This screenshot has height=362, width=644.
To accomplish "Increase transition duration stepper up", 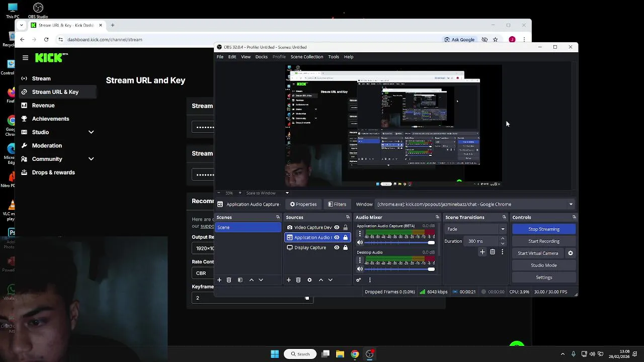I will 503,239.
